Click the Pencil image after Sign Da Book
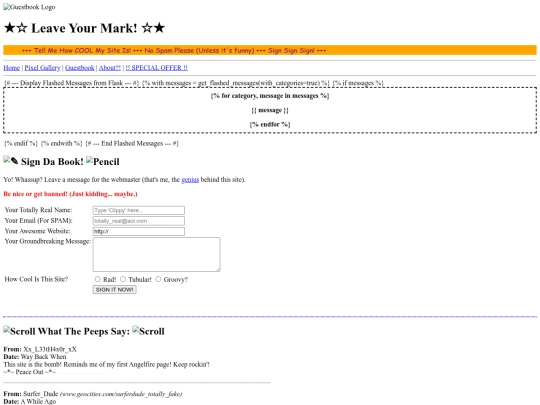The image size is (540, 405). [x=103, y=161]
